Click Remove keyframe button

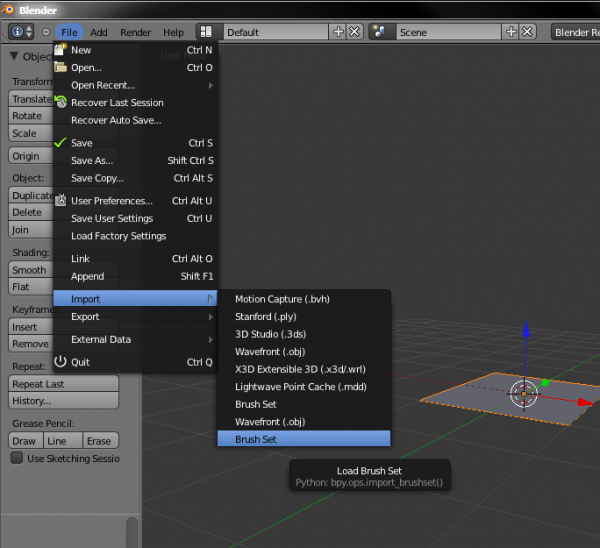point(31,344)
